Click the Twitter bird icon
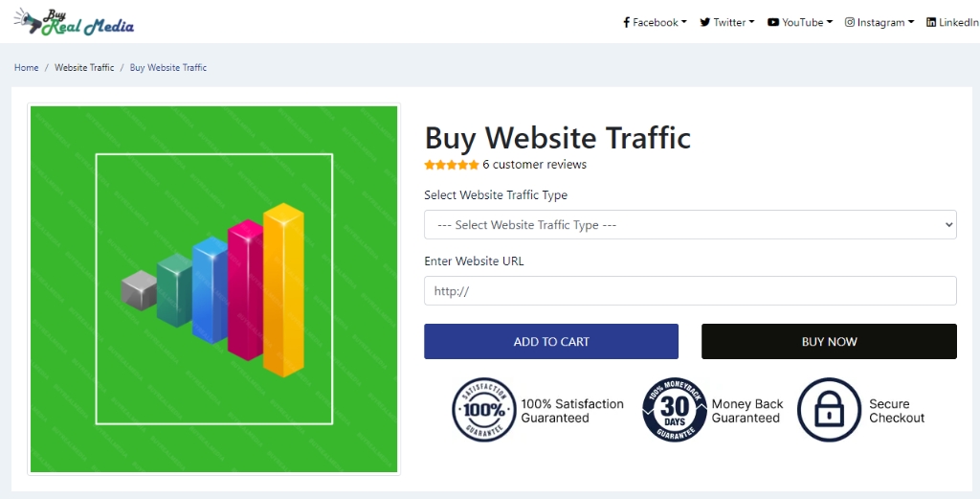The height and width of the screenshot is (499, 980). (704, 22)
